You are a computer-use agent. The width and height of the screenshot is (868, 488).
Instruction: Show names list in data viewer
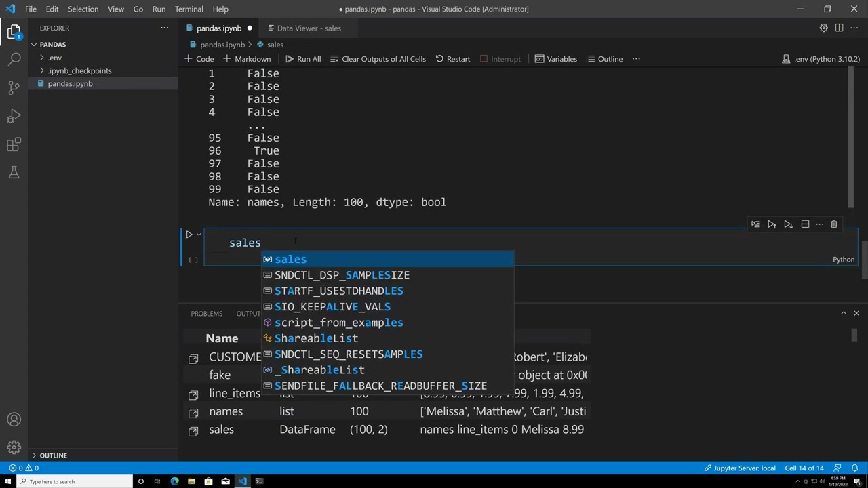pos(193,412)
